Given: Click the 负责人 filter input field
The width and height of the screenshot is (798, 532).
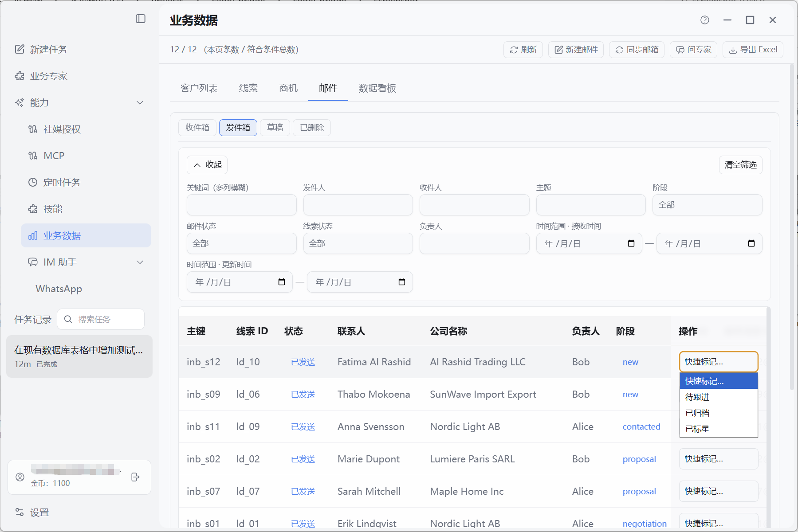Looking at the screenshot, I should coord(474,243).
